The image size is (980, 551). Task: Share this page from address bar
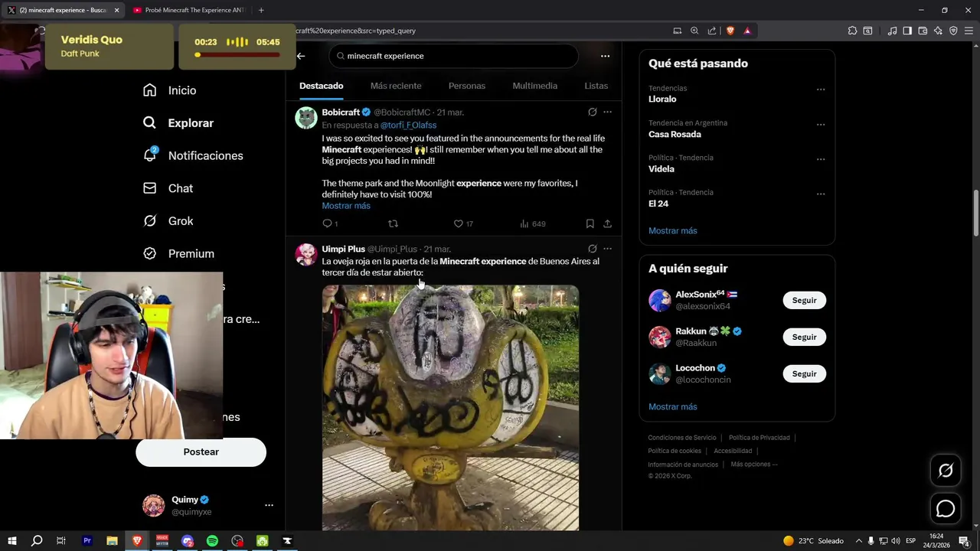(x=712, y=31)
